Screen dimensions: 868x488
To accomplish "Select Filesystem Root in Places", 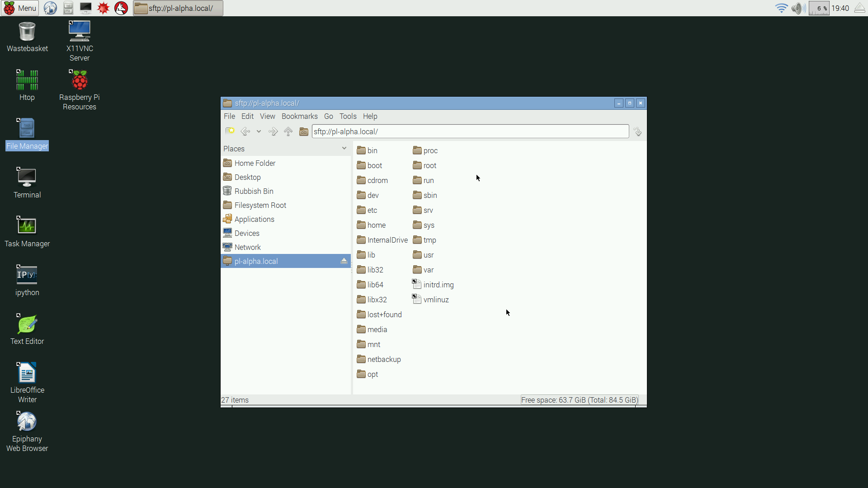I will click(260, 205).
